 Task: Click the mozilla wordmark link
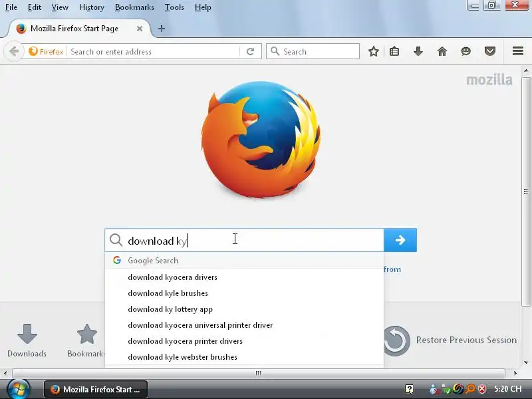pos(489,80)
